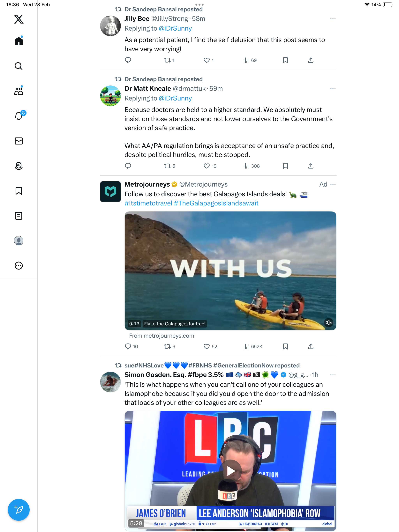Open Bookmarks icon in sidebar

[x=19, y=191]
